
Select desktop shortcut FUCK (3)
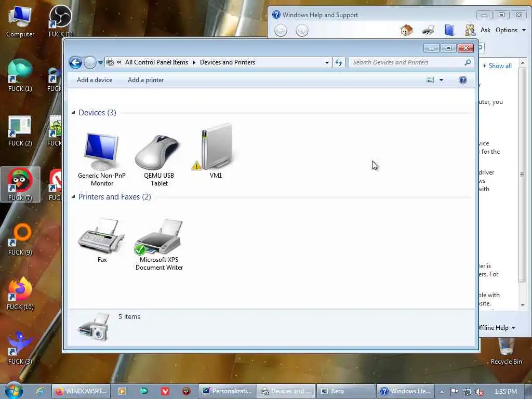click(20, 349)
